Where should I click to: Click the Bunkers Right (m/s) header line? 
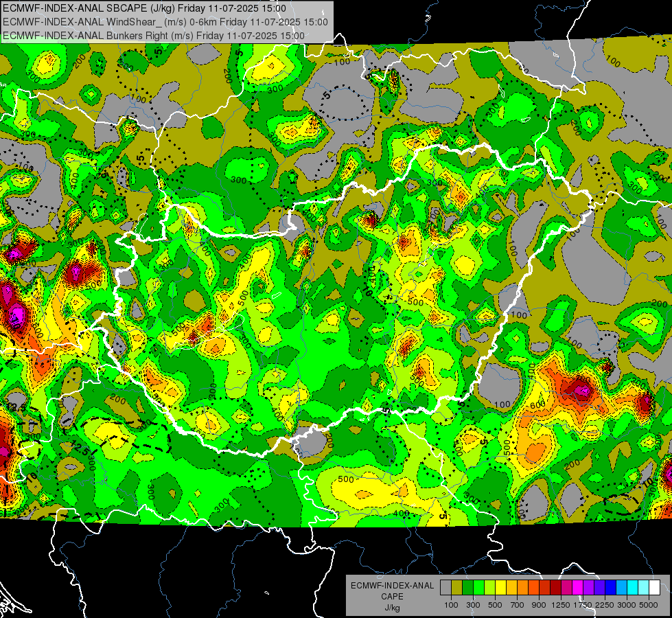[154, 36]
